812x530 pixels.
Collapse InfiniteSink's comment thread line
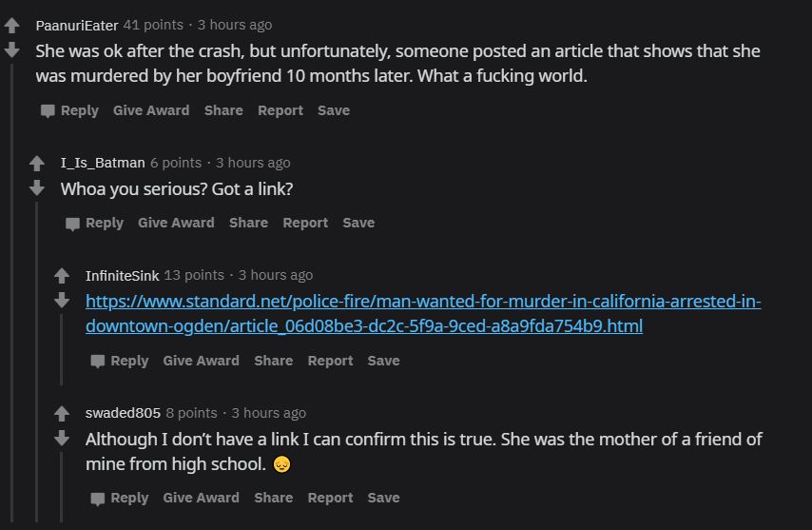pyautogui.click(x=62, y=350)
